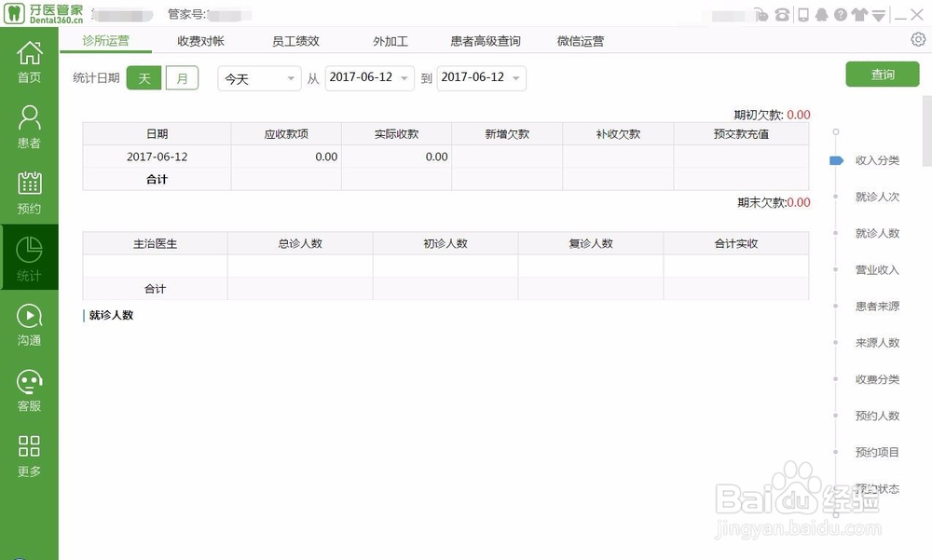Open the settings gear icon
This screenshot has height=560, width=932.
(x=917, y=41)
